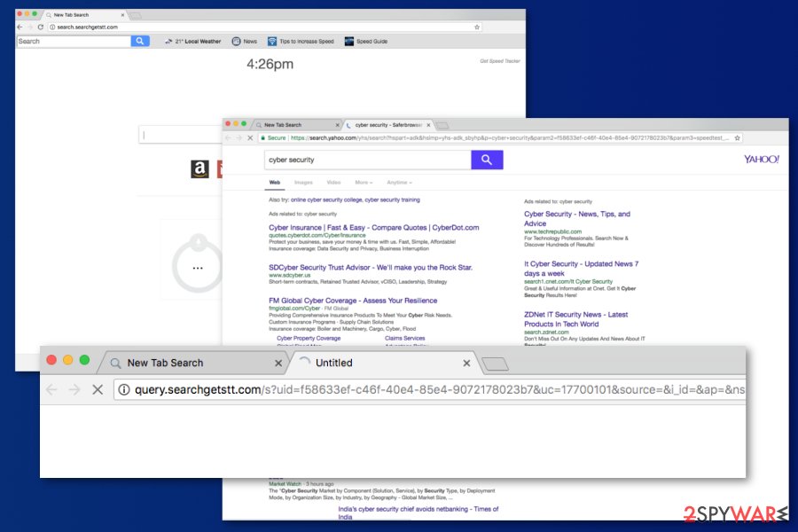Open the Speed Guide toolbar shortcut

[366, 42]
